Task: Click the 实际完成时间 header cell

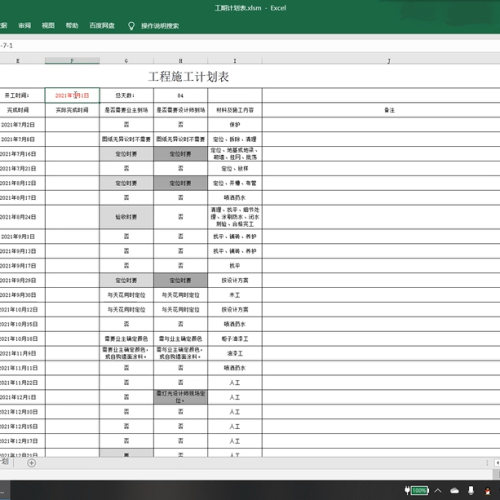Action: pyautogui.click(x=72, y=110)
